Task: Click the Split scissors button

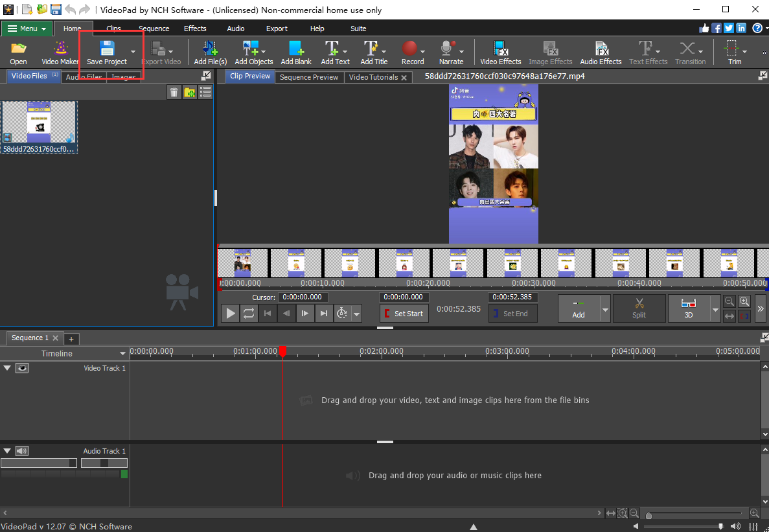Action: [639, 308]
